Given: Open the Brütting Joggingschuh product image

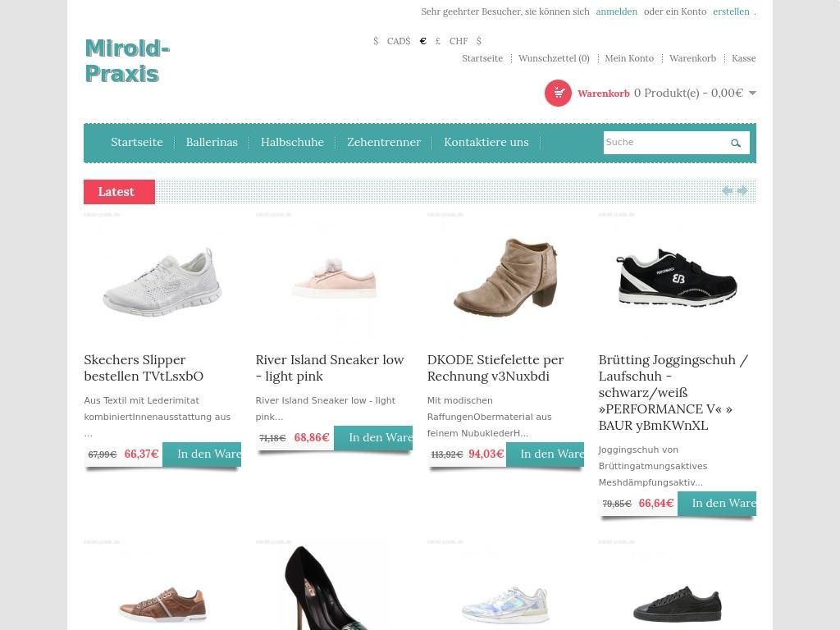Looking at the screenshot, I should (x=677, y=277).
